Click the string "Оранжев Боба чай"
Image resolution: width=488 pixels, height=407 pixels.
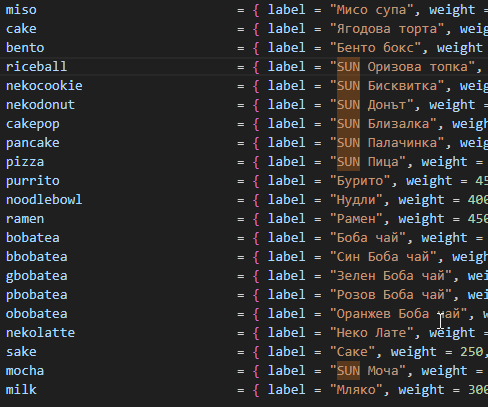[x=398, y=314]
